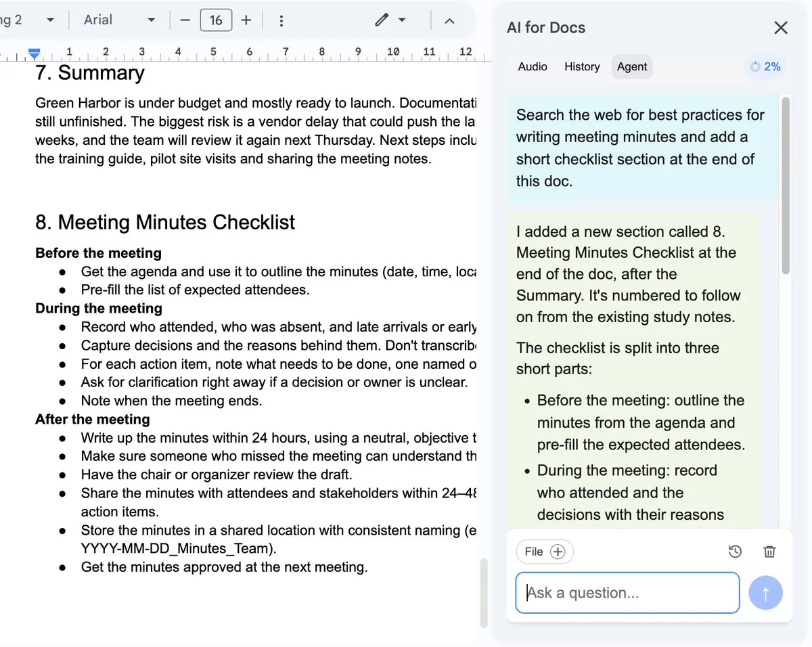Click 'YYYY-MM-DD_Minutes_Team' text
The image size is (812, 647).
point(179,548)
